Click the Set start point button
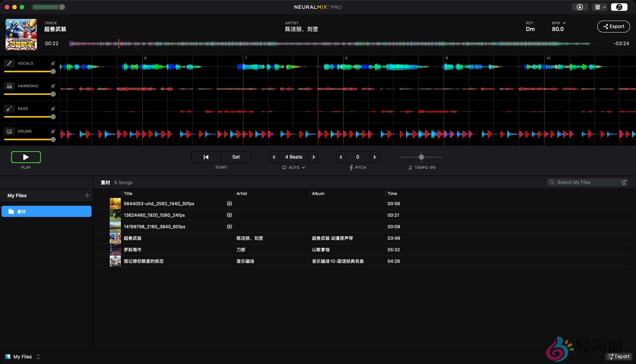Screen dimensions: 636x364 (236, 157)
